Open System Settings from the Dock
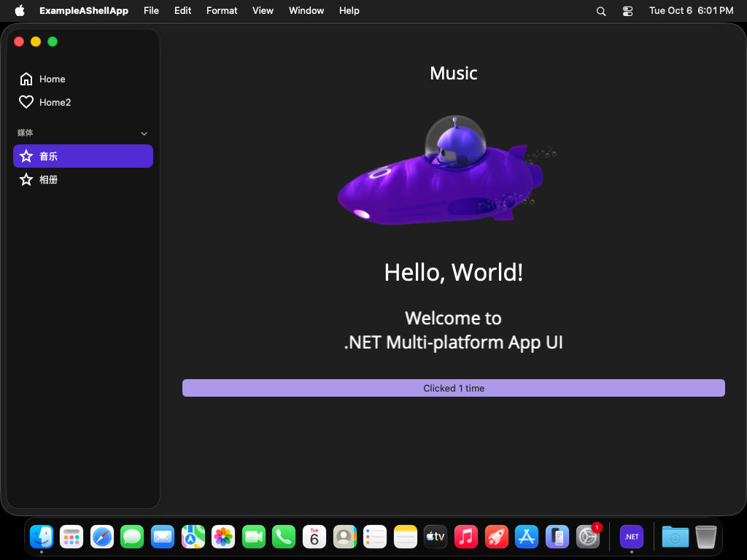The image size is (747, 560). (587, 537)
